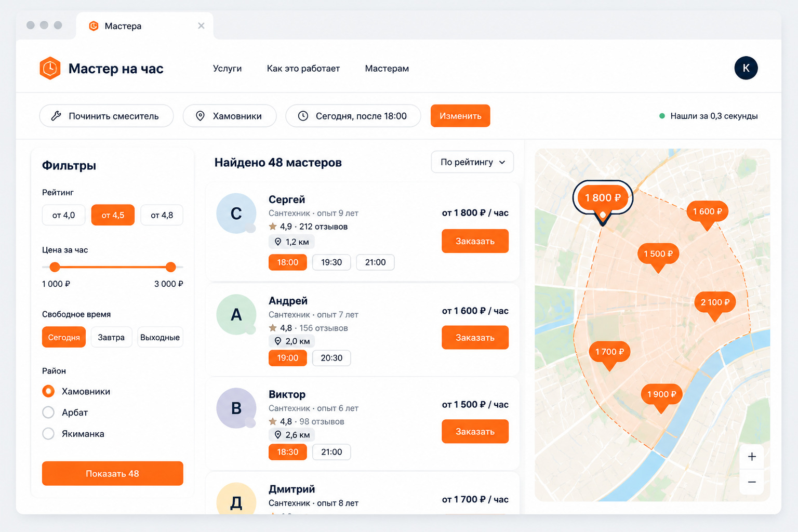The height and width of the screenshot is (532, 798).
Task: Open the По рейтингу sort dropdown
Action: pos(472,162)
